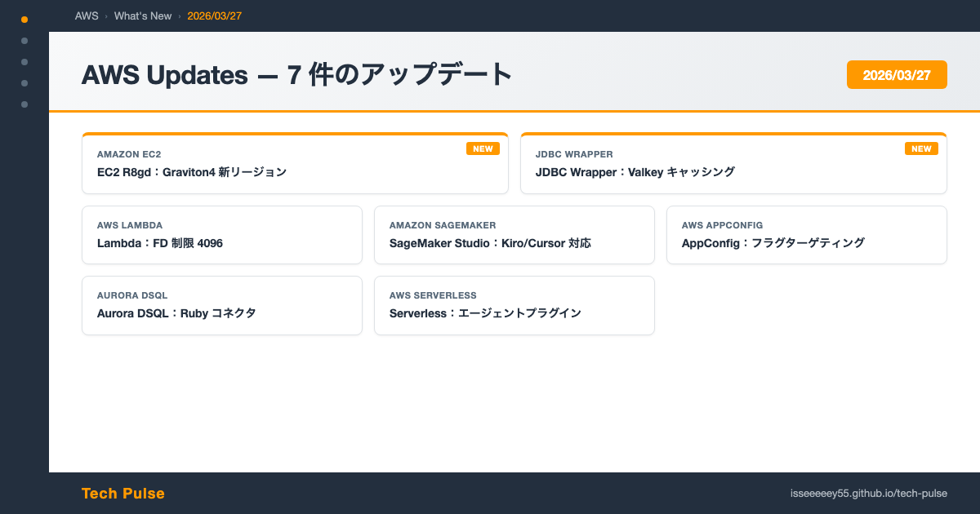Click the Tech Pulse footer logo
Image resolution: width=980 pixels, height=514 pixels.
click(x=123, y=494)
